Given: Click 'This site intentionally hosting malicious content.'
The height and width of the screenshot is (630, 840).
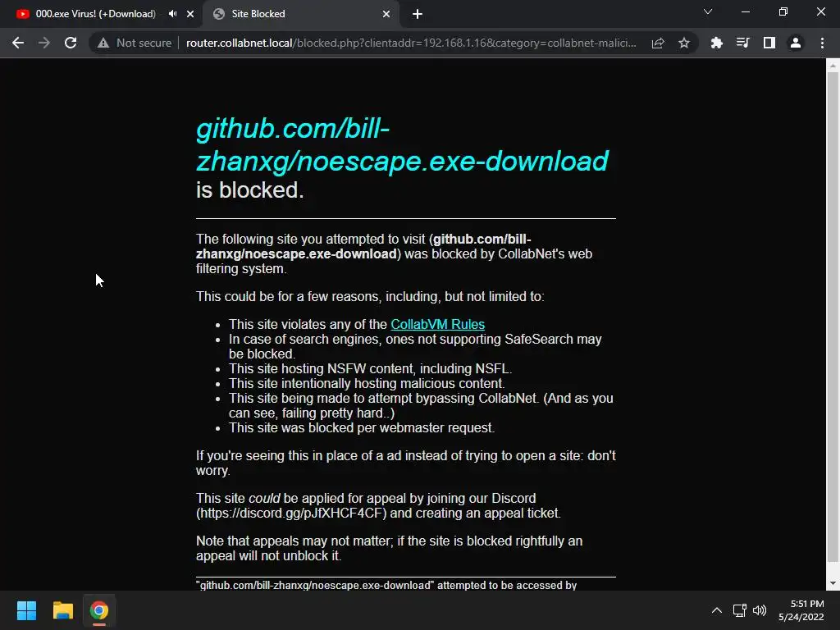Looking at the screenshot, I should tap(367, 383).
